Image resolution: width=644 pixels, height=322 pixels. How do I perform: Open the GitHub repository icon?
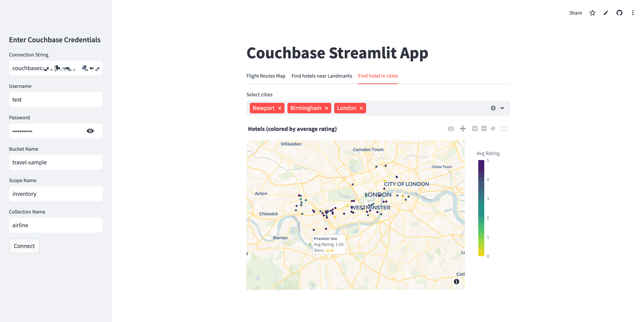click(x=619, y=13)
